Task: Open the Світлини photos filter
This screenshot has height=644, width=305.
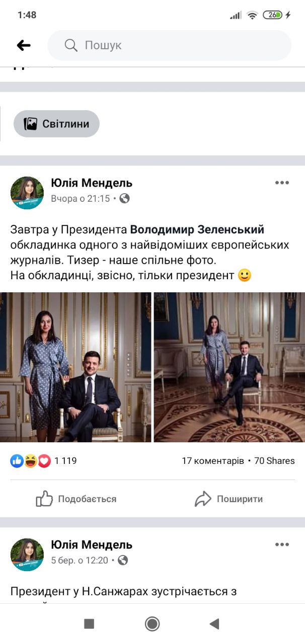Action: (x=56, y=124)
